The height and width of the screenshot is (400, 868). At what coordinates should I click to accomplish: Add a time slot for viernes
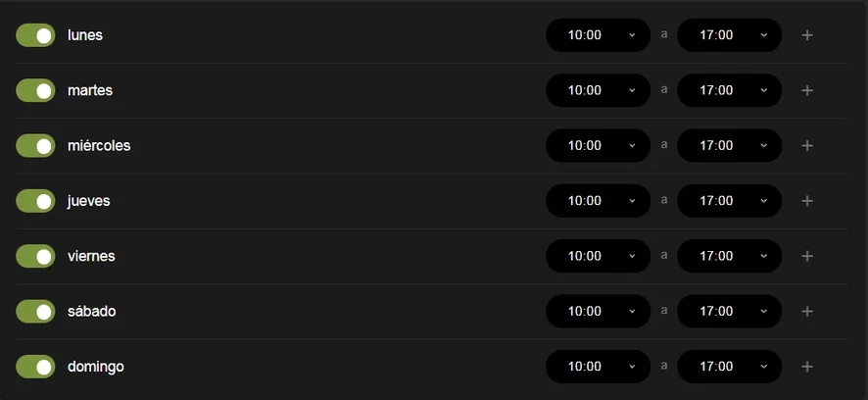click(x=807, y=256)
